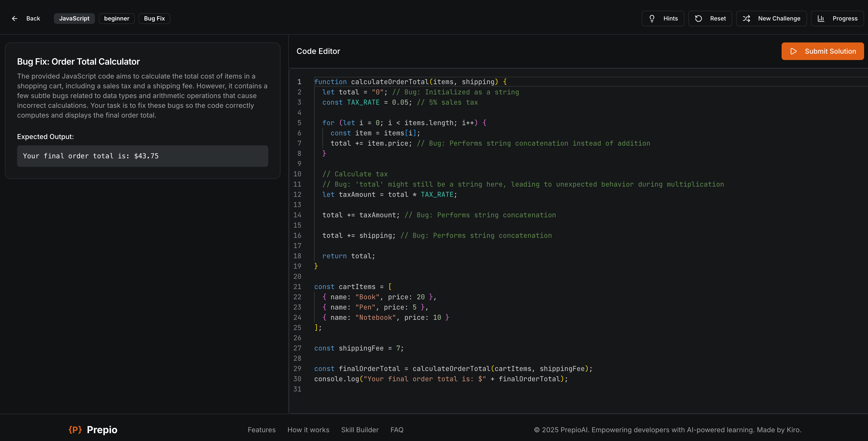The image size is (868, 441).
Task: Click the circular Reset arrow icon
Action: coord(699,19)
